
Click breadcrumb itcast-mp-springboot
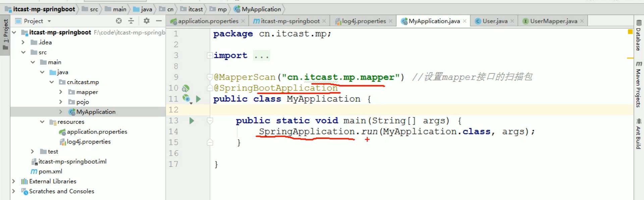coord(40,9)
